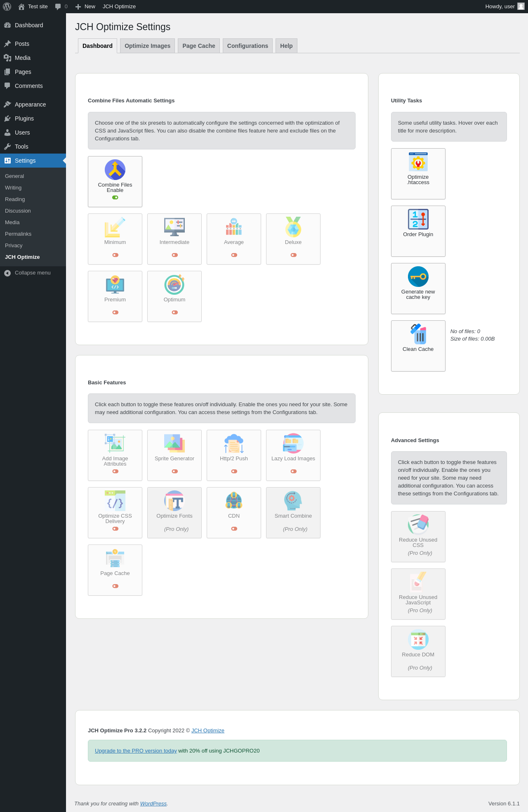This screenshot has height=812, width=528.
Task: Switch to the Optimize Images tab
Action: coord(147,46)
